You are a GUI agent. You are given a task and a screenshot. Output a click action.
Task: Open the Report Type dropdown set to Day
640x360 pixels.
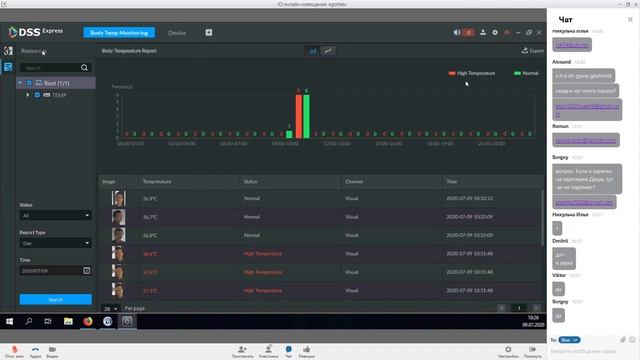tap(55, 243)
